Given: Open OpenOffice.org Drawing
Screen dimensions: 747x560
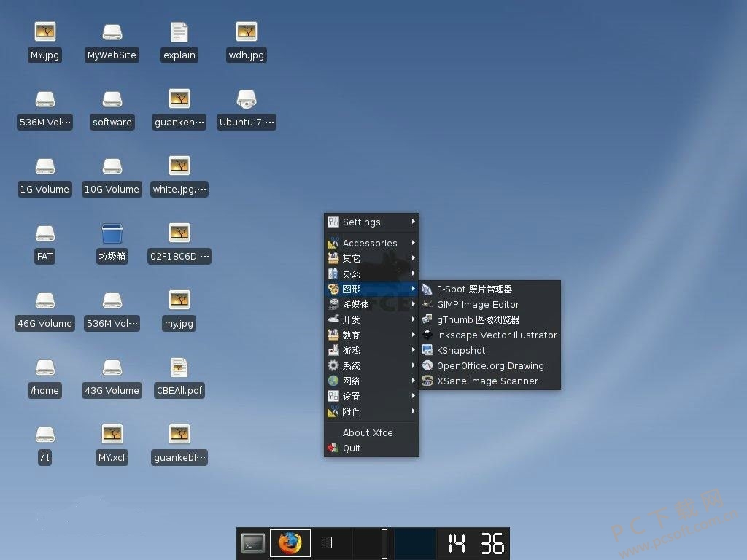Looking at the screenshot, I should 488,365.
